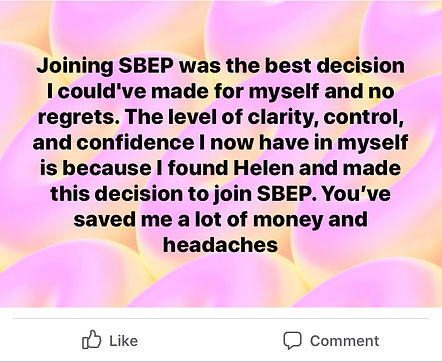Click 'Joining SBEP' at the post's start
Viewport: 442px width, 362px height.
[105, 66]
